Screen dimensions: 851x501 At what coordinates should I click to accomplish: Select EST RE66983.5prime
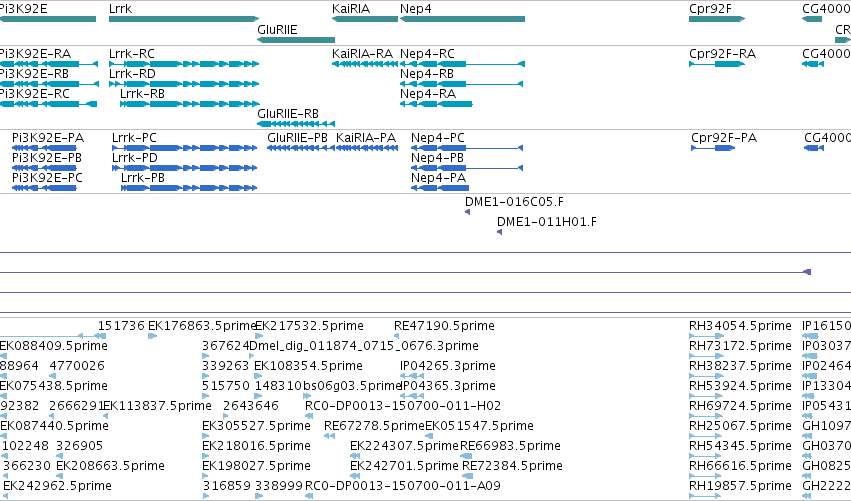(511, 446)
